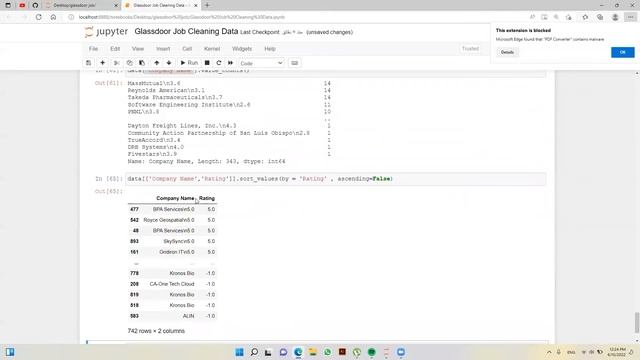Restart kernel and run all cells
The width and height of the screenshot is (640, 360).
(x=231, y=63)
